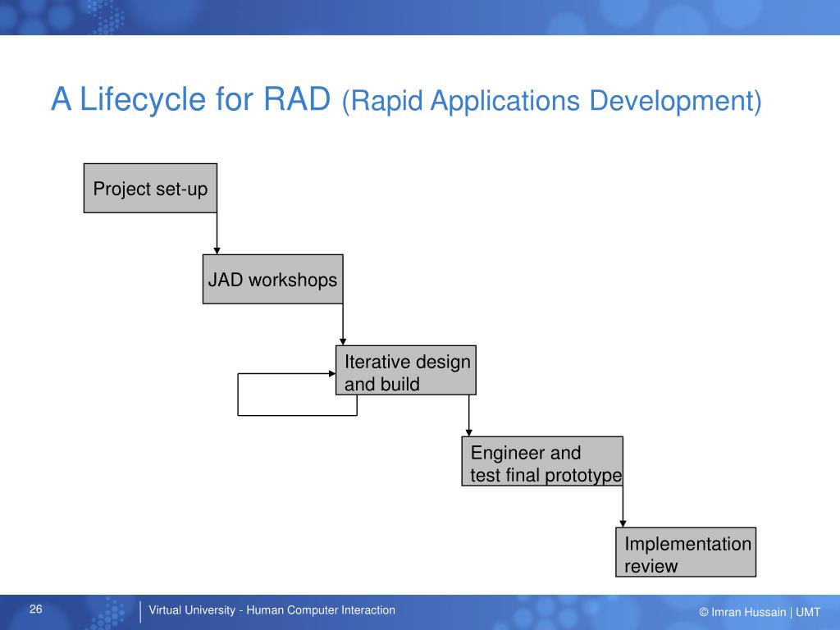Click the "Implementation review" box
The height and width of the screenshot is (630, 840).
point(686,552)
